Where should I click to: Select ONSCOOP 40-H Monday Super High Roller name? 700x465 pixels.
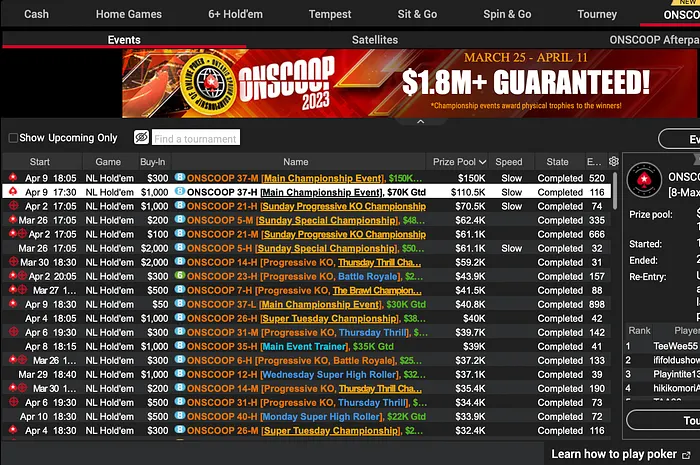306,416
